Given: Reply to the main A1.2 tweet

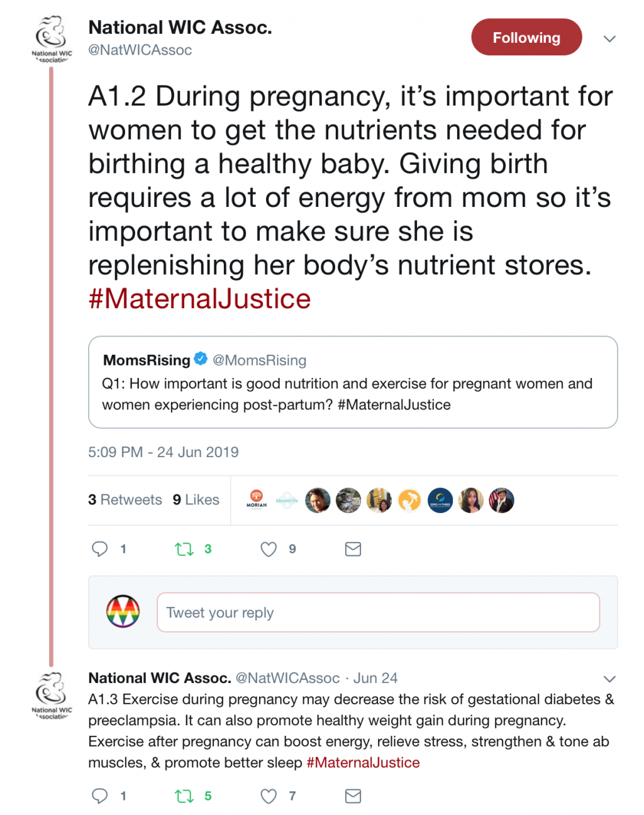Looking at the screenshot, I should tap(100, 549).
